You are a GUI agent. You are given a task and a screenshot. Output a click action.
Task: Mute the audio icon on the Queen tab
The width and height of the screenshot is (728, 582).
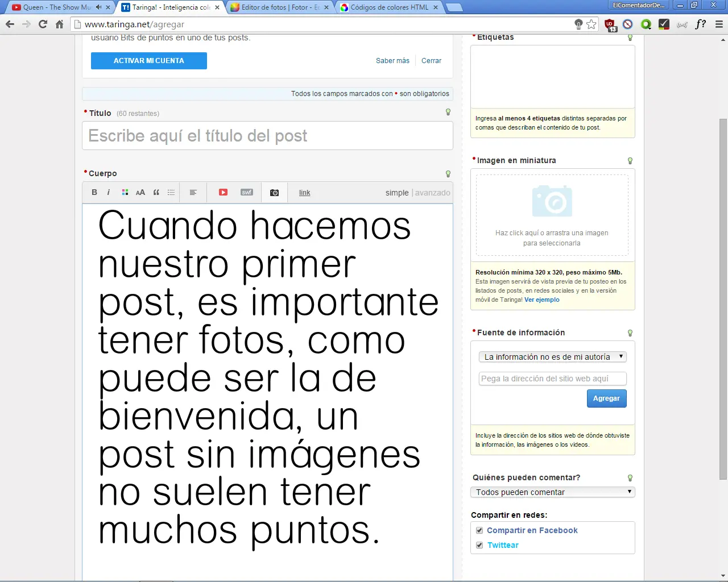pos(98,7)
